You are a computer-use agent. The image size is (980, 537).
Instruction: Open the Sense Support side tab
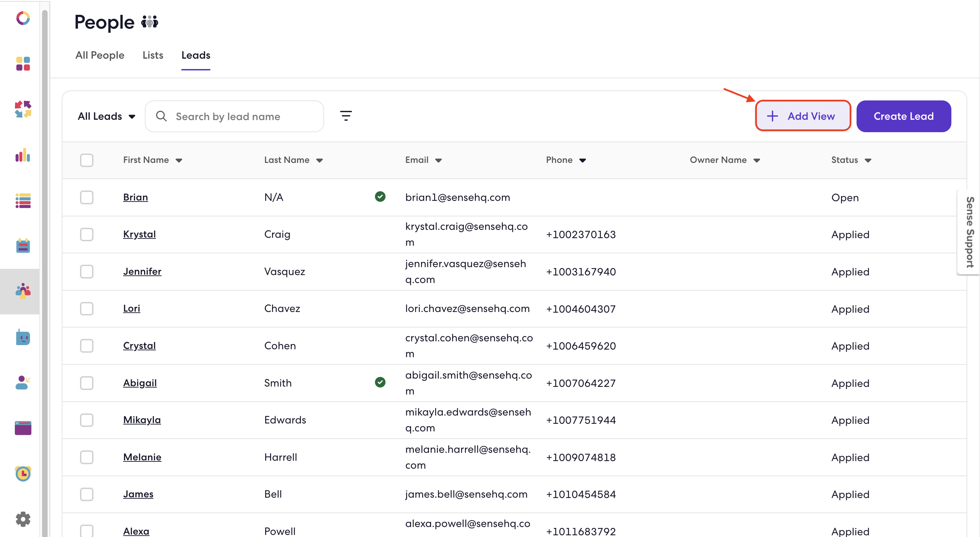(x=969, y=232)
